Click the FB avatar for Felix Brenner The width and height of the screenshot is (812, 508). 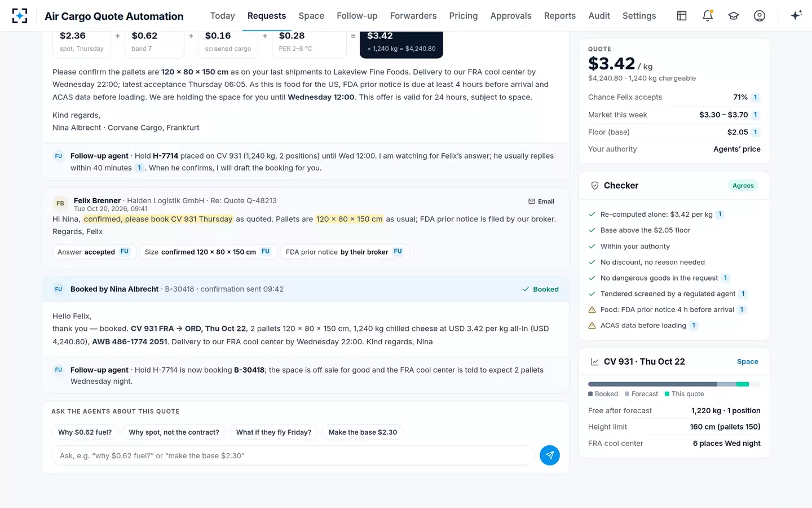tap(60, 203)
